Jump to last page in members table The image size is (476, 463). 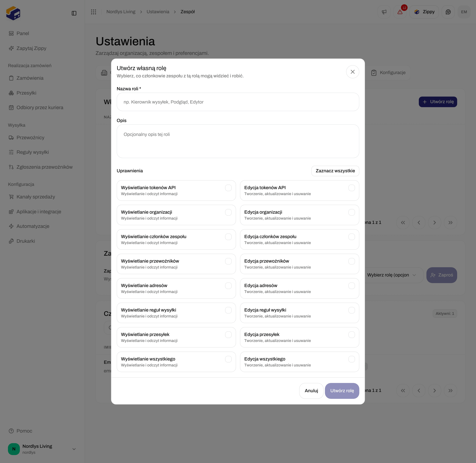coord(450,391)
